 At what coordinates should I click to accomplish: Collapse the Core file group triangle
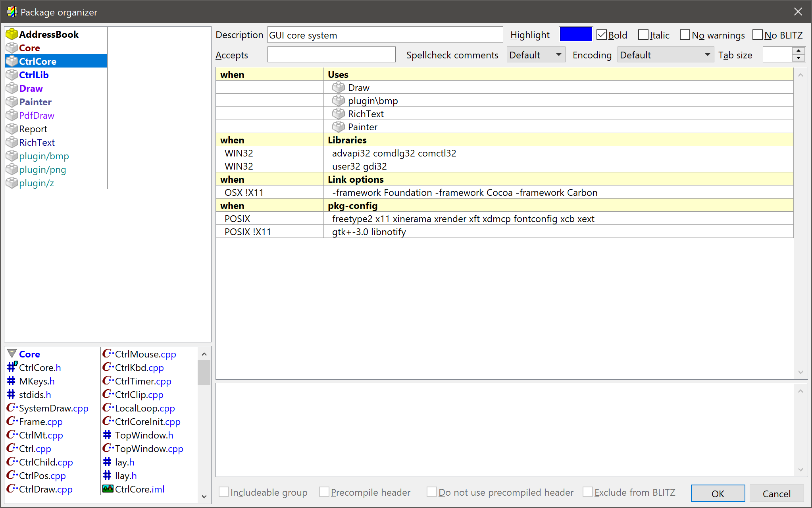[12, 353]
